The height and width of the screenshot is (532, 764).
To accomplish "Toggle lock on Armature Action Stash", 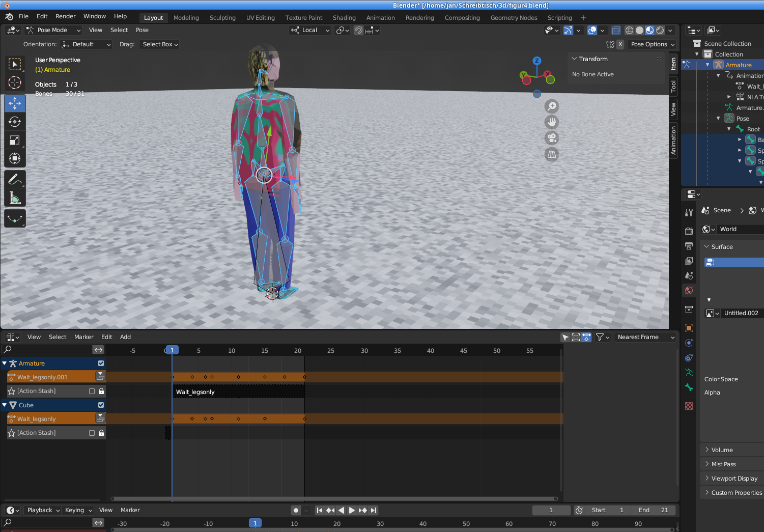I will pos(101,391).
